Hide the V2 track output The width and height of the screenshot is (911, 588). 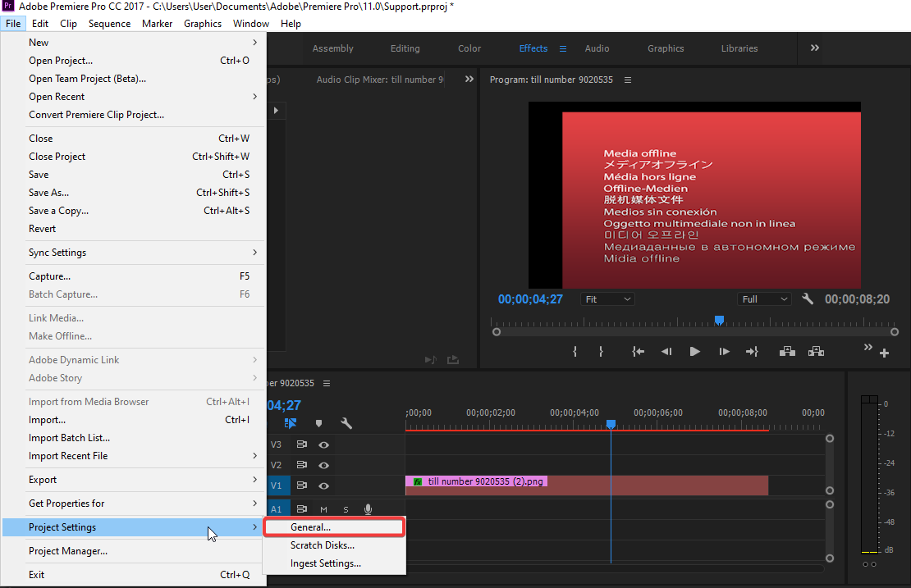(x=324, y=465)
